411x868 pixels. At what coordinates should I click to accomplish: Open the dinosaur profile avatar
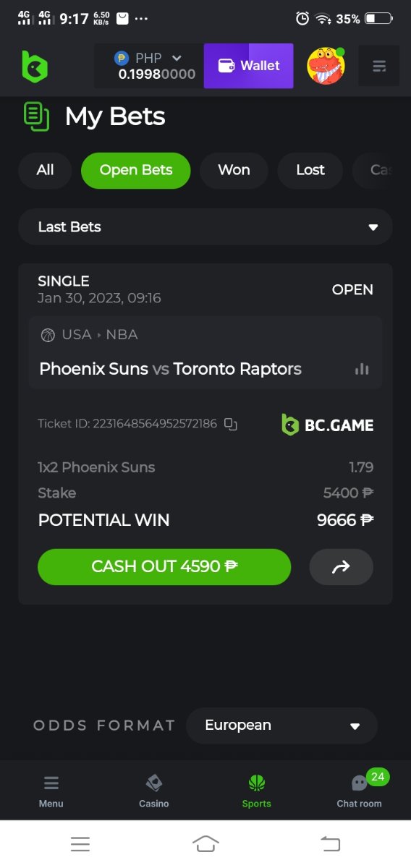pyautogui.click(x=326, y=66)
